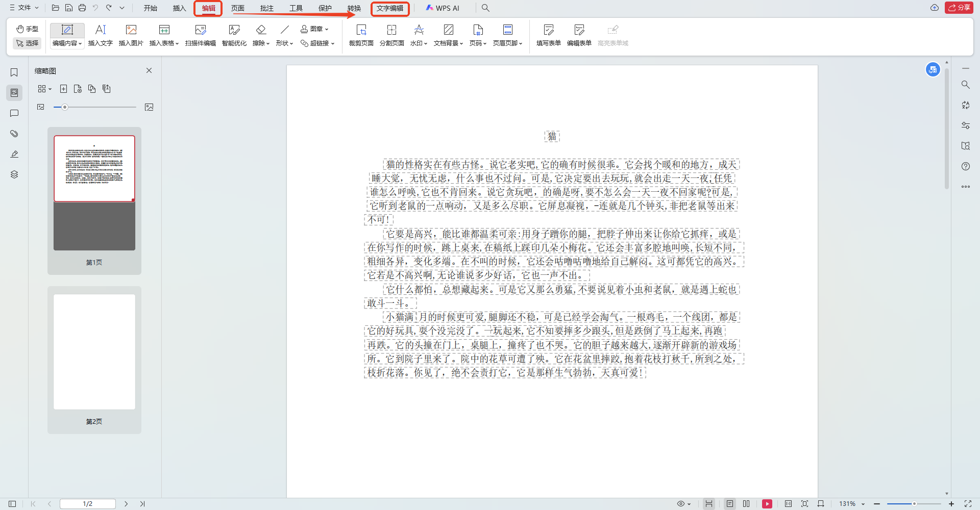This screenshot has height=510, width=980.
Task: Toggle the thumbnail panel sidebar icon
Action: pos(14,93)
